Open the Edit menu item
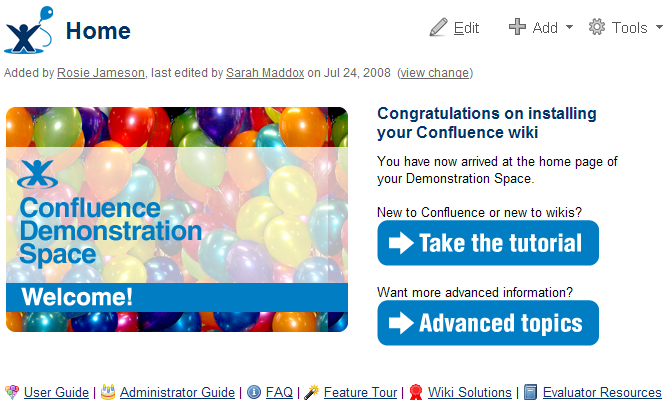Screen dimensions: 670x417 coord(466,28)
